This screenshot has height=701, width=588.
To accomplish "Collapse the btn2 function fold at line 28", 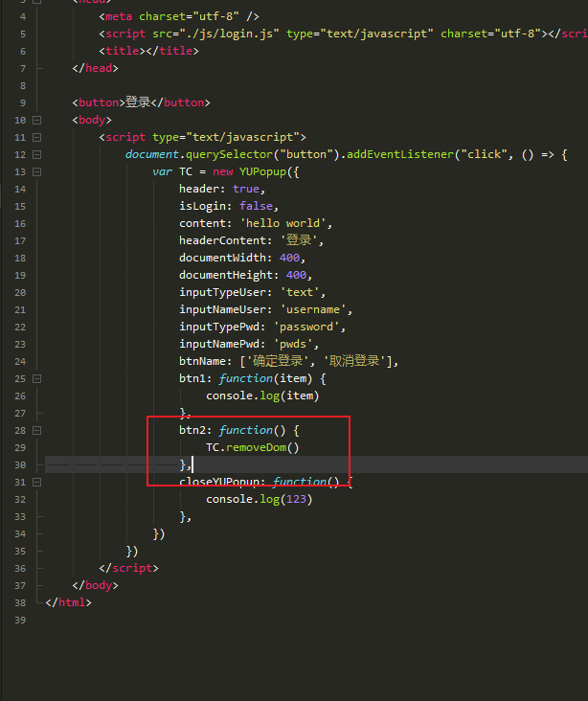I will click(x=37, y=431).
